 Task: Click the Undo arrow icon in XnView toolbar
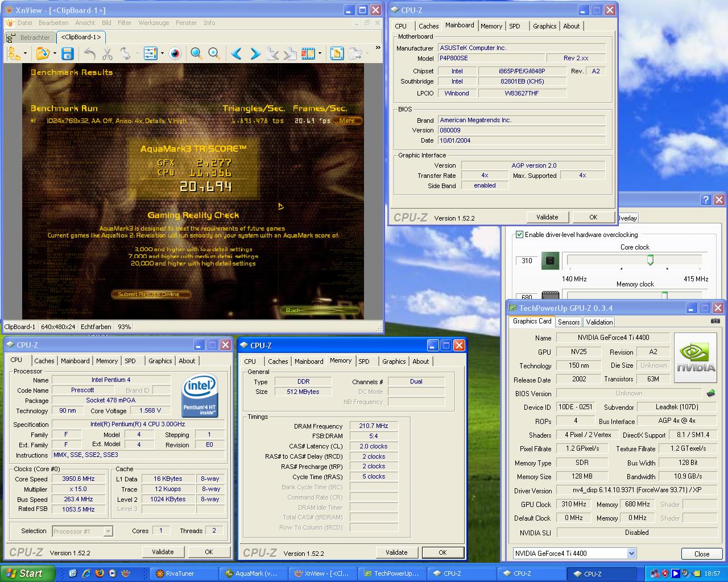pos(90,53)
